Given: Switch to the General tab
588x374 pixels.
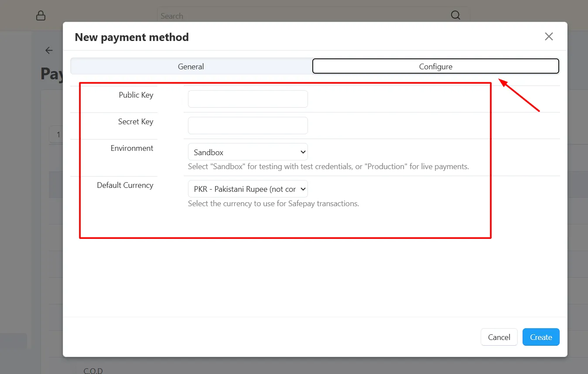Looking at the screenshot, I should pos(191,66).
